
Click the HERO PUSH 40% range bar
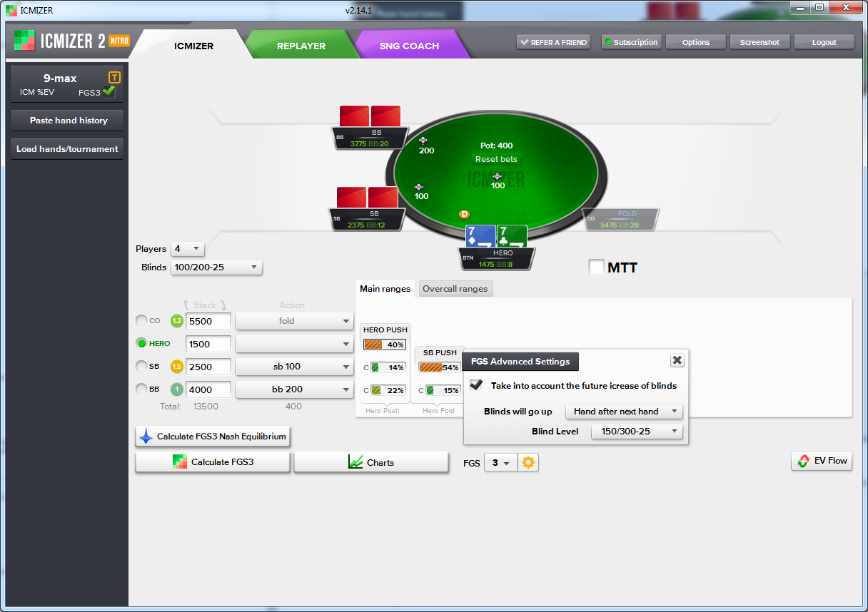coord(385,345)
